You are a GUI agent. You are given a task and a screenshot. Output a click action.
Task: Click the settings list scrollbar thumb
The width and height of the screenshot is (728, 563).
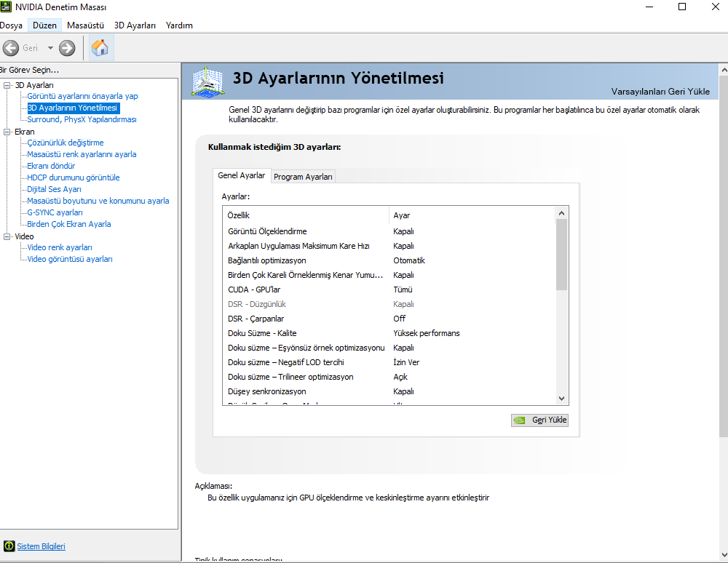click(561, 255)
